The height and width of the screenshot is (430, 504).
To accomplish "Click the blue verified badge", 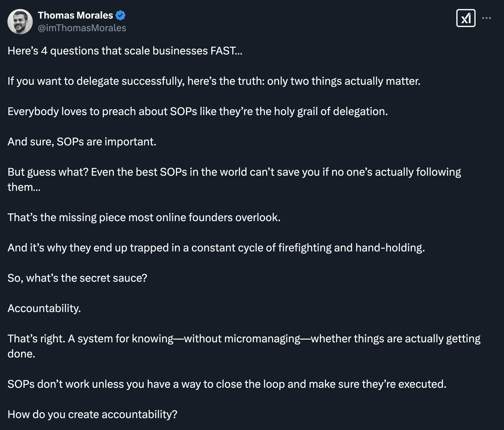I will coord(120,15).
